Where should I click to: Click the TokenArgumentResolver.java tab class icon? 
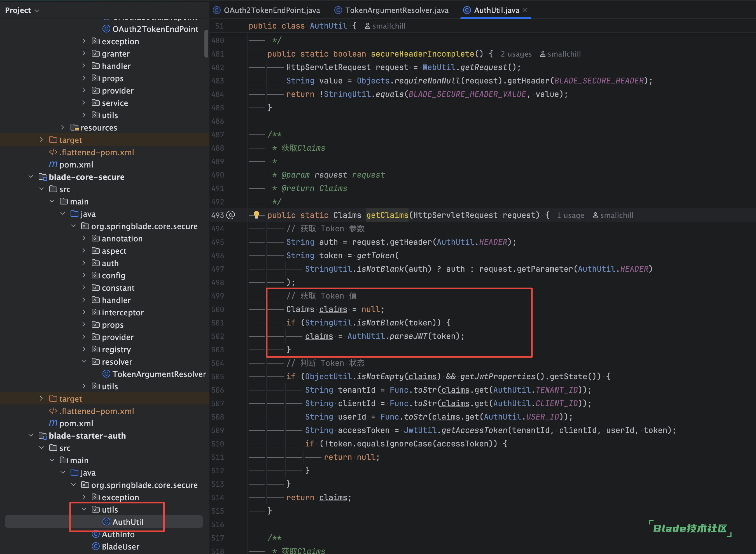(x=338, y=10)
